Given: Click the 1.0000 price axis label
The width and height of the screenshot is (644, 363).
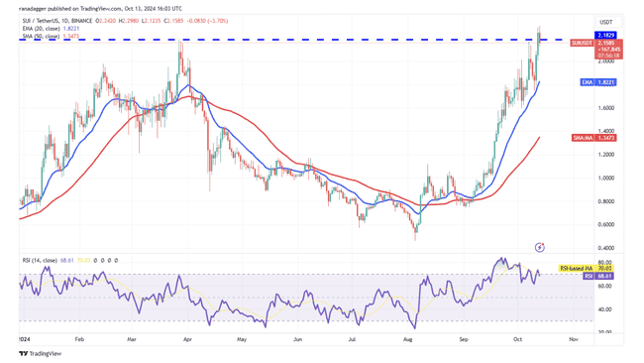Looking at the screenshot, I should [605, 178].
